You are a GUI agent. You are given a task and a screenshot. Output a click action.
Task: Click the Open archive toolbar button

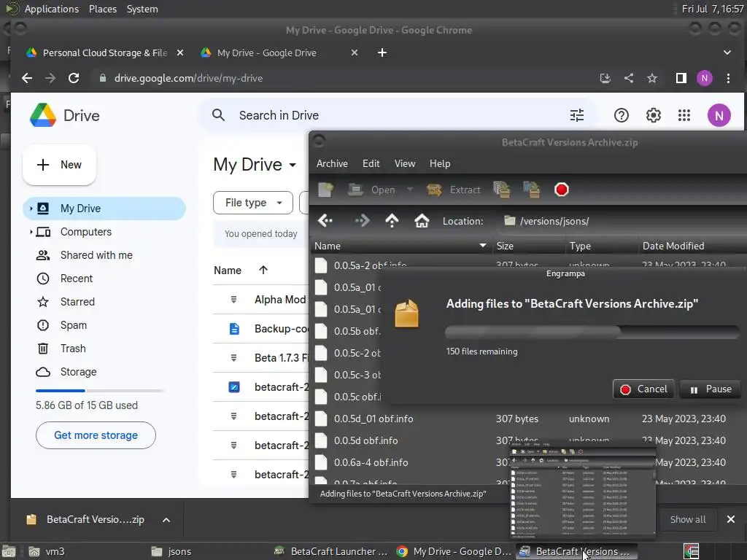pyautogui.click(x=372, y=190)
